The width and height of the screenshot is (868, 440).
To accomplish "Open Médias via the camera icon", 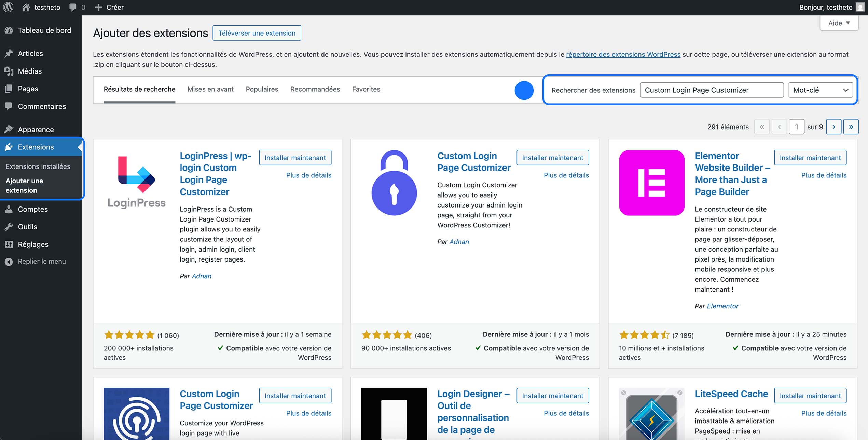I will [9, 71].
